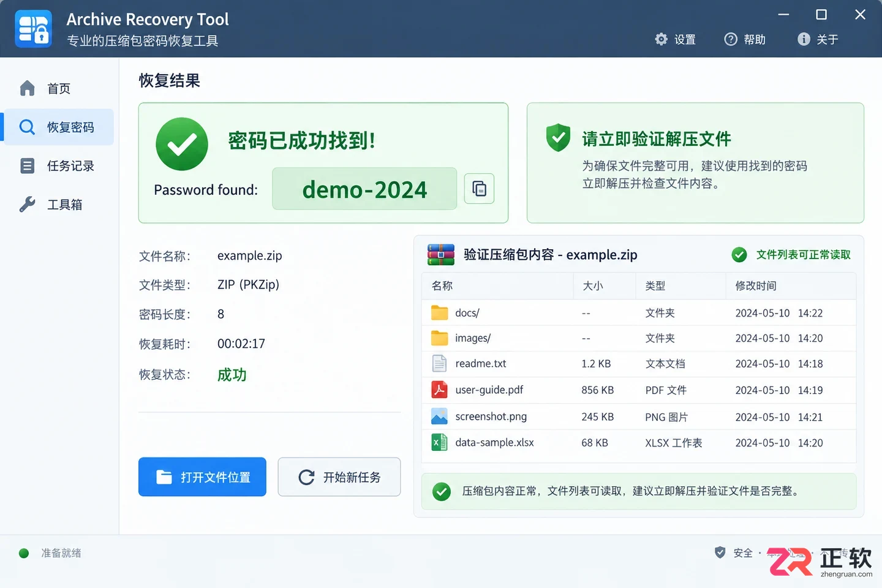
Task: Click the about info icon
Action: point(804,39)
